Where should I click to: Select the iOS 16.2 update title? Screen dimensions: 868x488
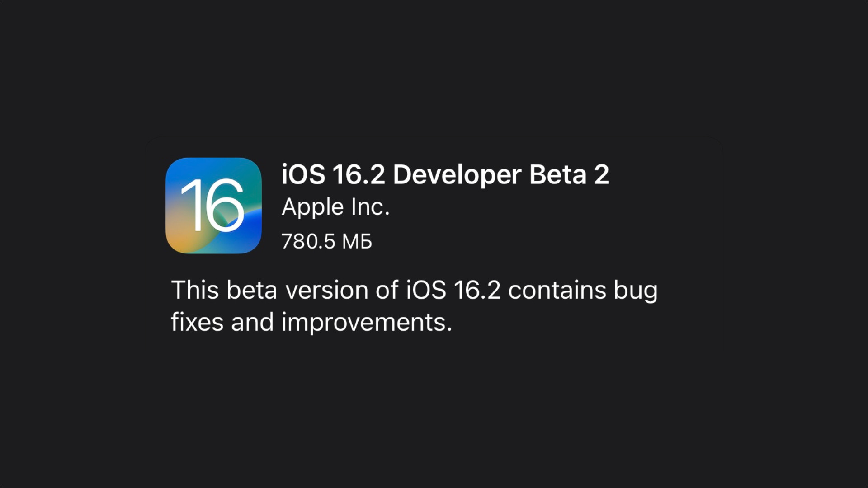pos(445,174)
